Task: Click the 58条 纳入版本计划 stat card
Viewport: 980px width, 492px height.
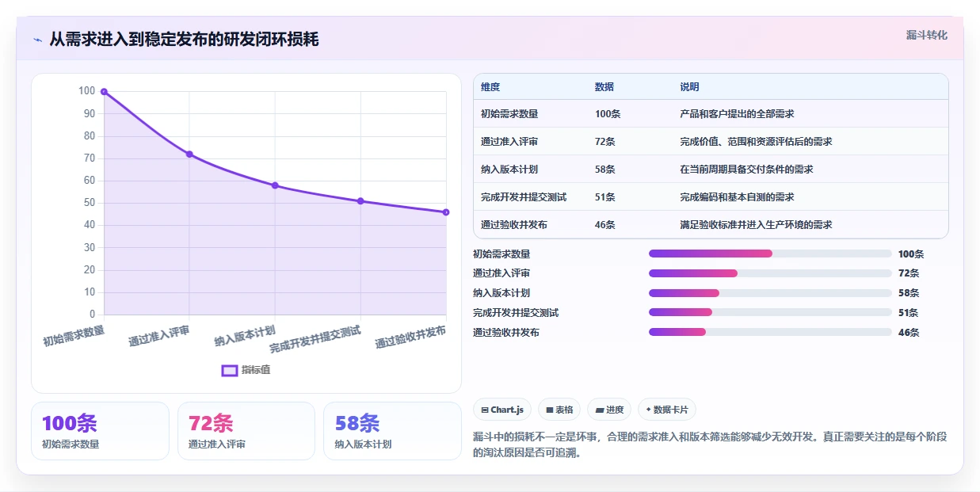Action: pos(392,431)
